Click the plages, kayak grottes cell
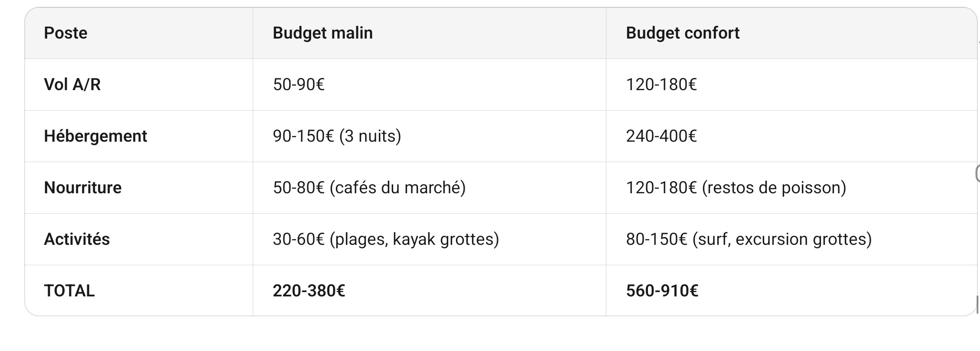Viewport: 980px width, 351px height. 386,240
